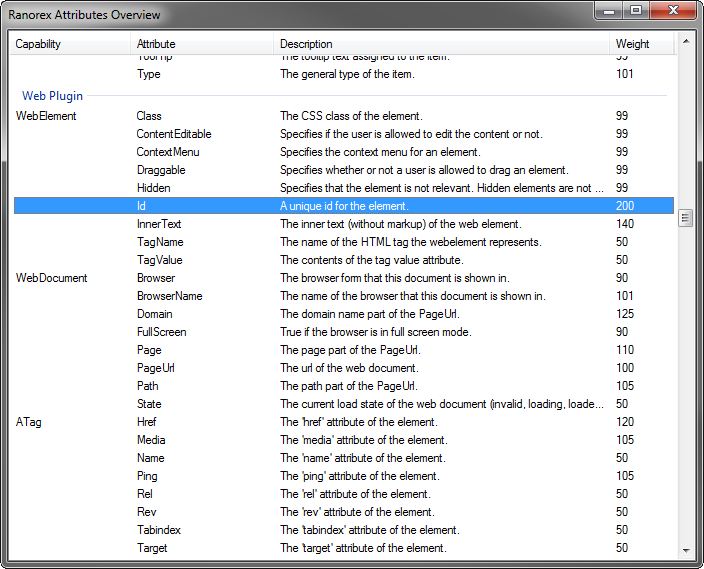The height and width of the screenshot is (569, 704).
Task: Sort by the Attribute column header
Action: pos(202,44)
